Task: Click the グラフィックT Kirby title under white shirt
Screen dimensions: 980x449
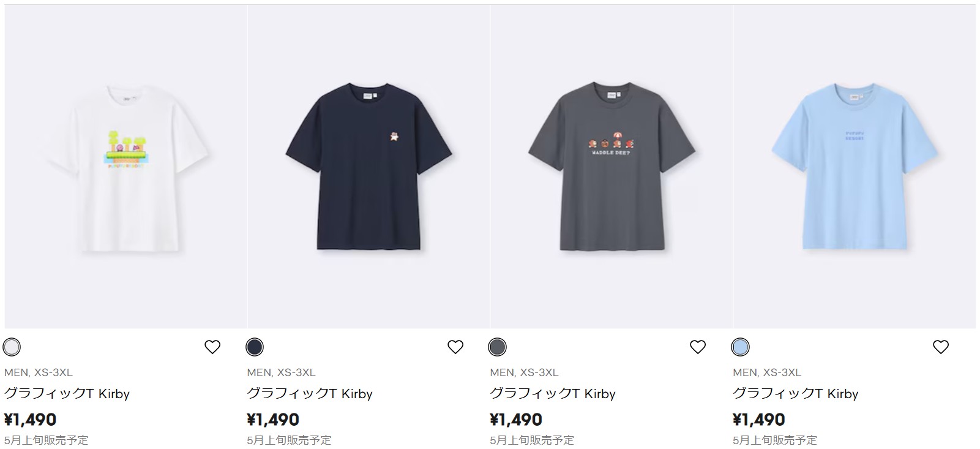Action: [67, 394]
